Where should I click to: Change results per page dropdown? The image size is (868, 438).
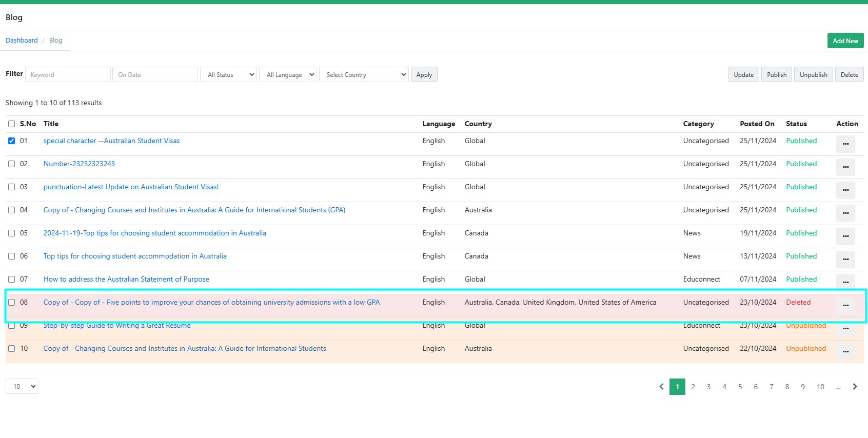(x=22, y=387)
